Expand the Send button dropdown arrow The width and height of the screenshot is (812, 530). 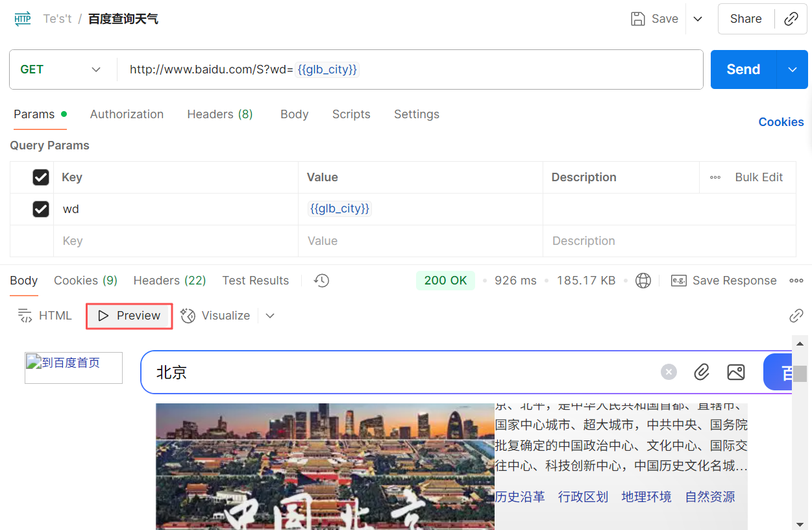[793, 69]
